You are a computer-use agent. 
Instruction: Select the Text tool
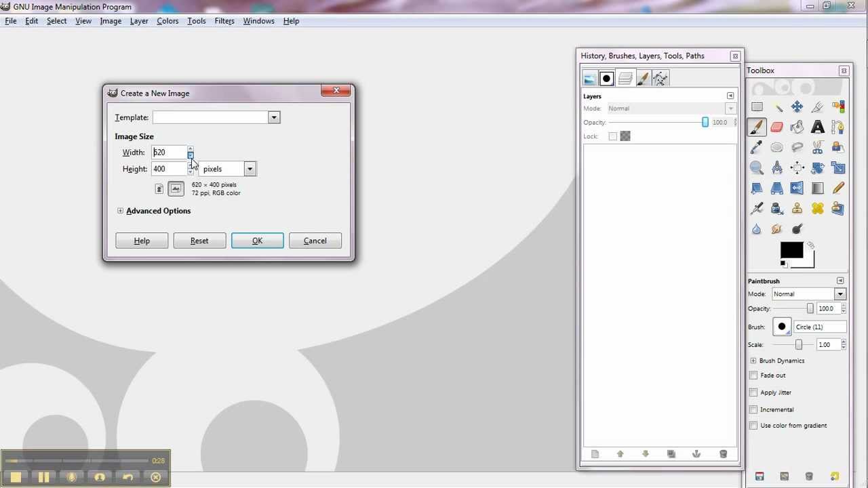(817, 127)
